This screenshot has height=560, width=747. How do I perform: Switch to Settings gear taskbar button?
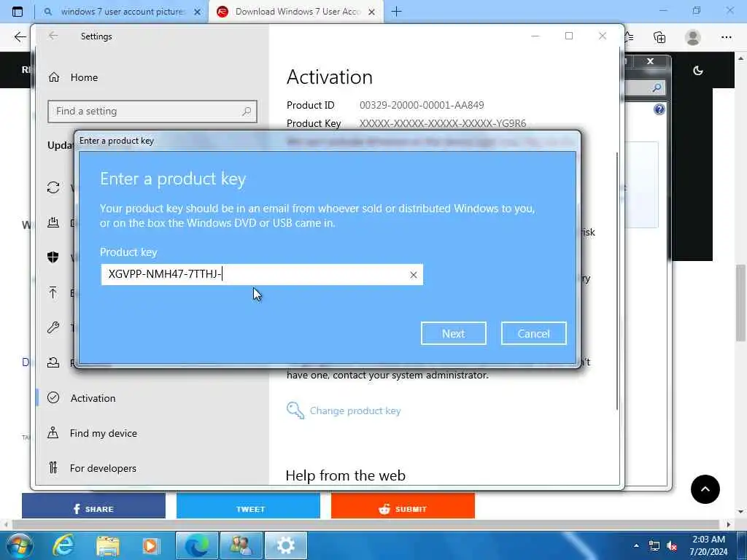coord(286,545)
